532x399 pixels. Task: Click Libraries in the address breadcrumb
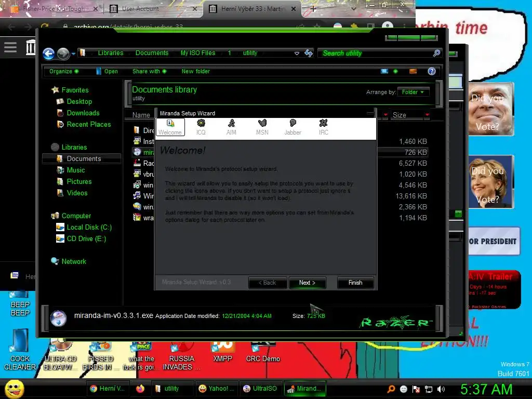coord(111,53)
